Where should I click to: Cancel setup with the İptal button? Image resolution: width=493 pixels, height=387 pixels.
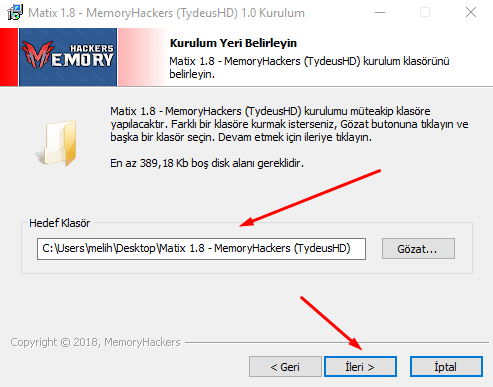pyautogui.click(x=446, y=367)
